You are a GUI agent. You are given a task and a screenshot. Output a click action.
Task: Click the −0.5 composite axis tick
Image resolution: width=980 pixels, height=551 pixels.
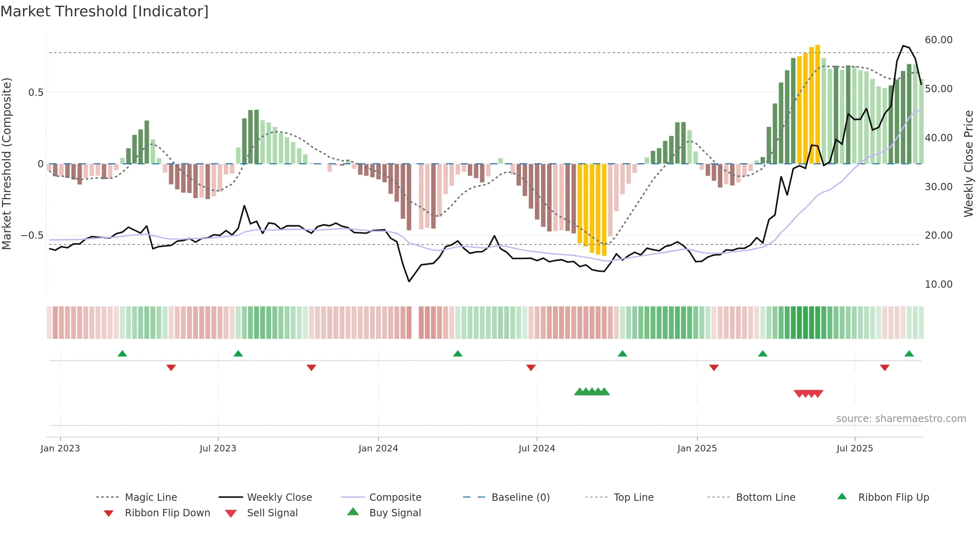[32, 236]
